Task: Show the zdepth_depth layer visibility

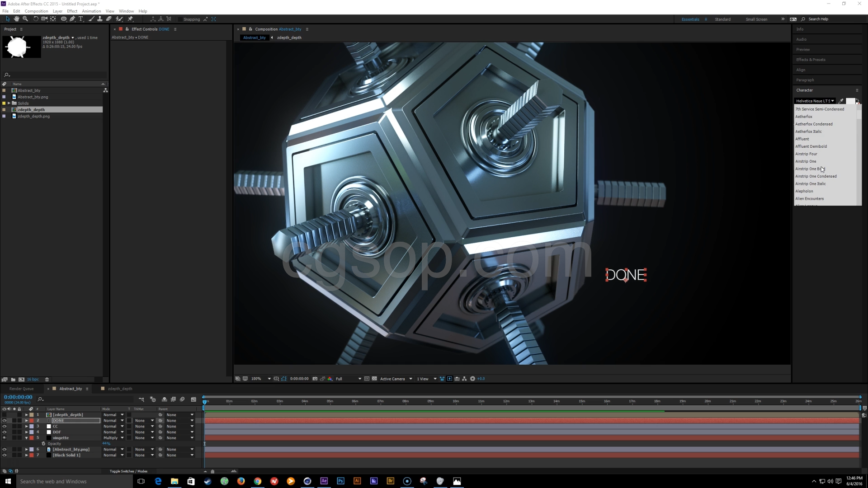Action: tap(5, 415)
